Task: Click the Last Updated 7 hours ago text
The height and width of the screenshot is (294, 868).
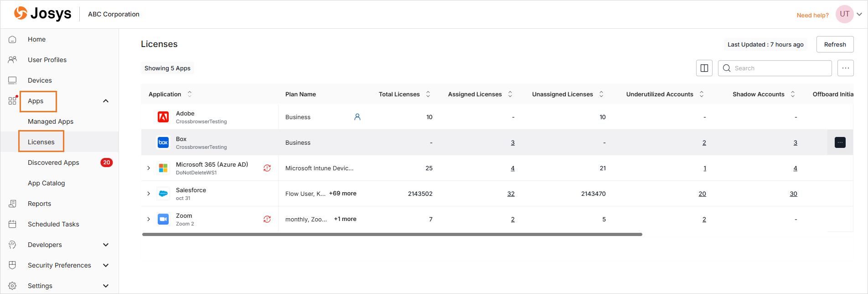Action: 765,44
